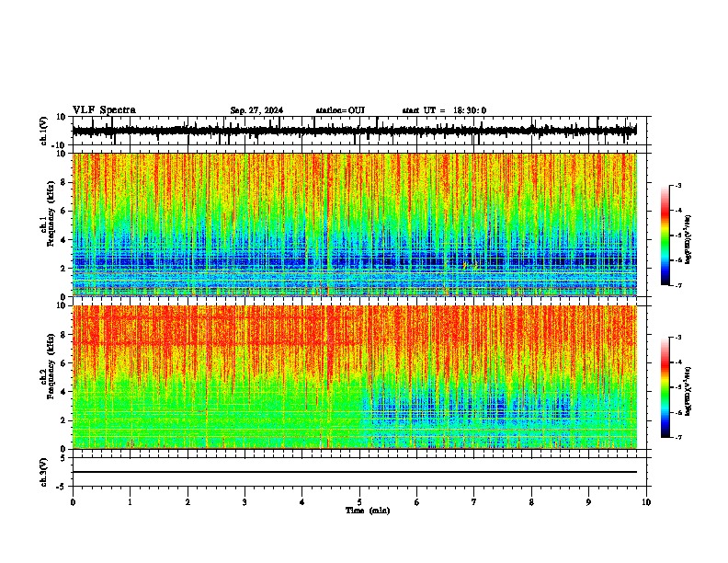
Task: Click the ch.2 spectrogram panel
Action: click(355, 377)
